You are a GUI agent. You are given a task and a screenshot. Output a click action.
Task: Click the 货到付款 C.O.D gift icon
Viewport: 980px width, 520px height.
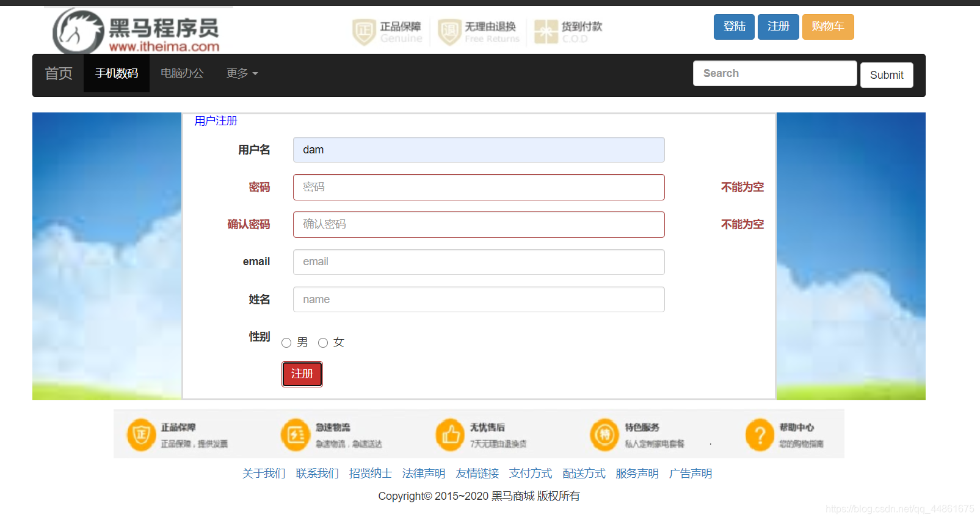tap(546, 32)
